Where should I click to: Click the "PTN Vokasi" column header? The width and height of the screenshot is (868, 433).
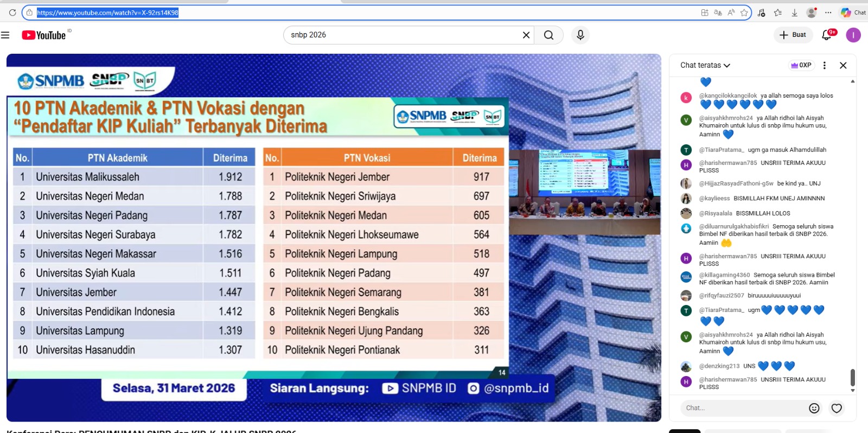coord(367,158)
